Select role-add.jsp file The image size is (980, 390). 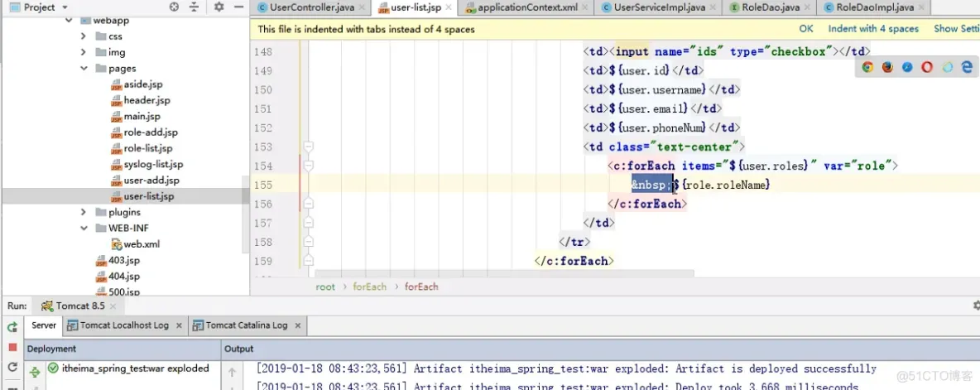[x=151, y=132]
